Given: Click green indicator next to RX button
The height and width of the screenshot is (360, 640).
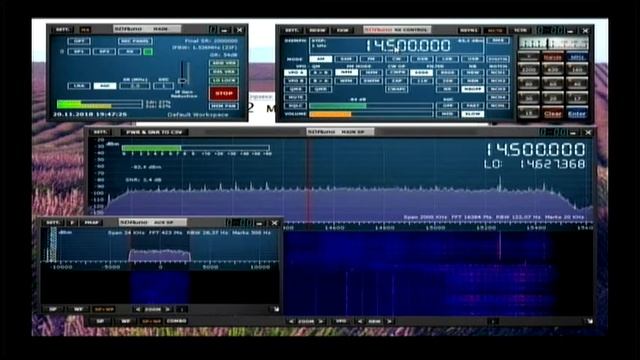Looking at the screenshot, I should [148, 51].
